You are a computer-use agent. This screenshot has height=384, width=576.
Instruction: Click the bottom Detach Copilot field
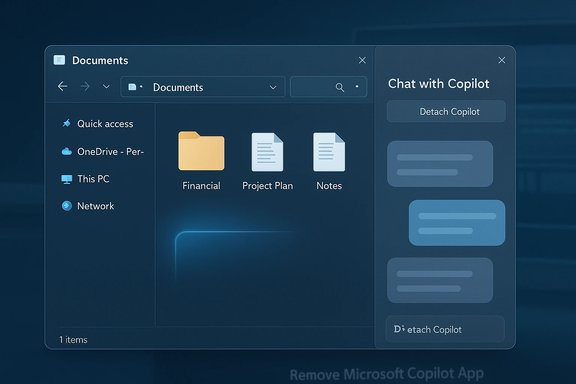click(x=445, y=329)
